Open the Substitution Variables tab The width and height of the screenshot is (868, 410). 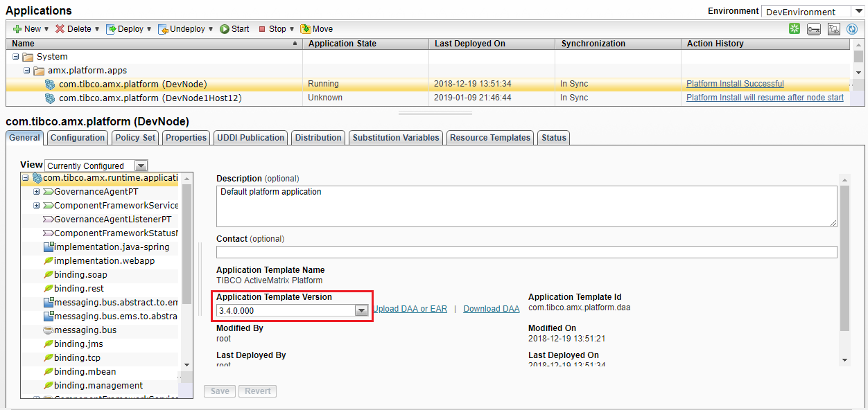(x=396, y=138)
